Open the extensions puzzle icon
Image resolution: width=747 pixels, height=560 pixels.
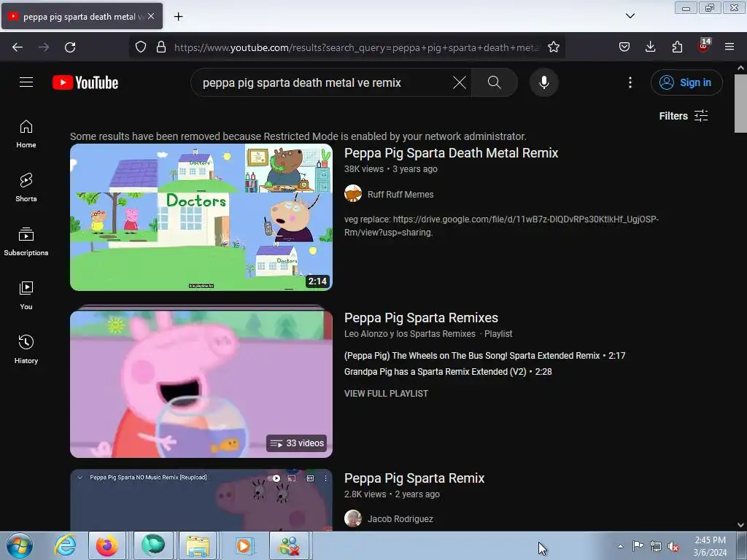pos(677,47)
